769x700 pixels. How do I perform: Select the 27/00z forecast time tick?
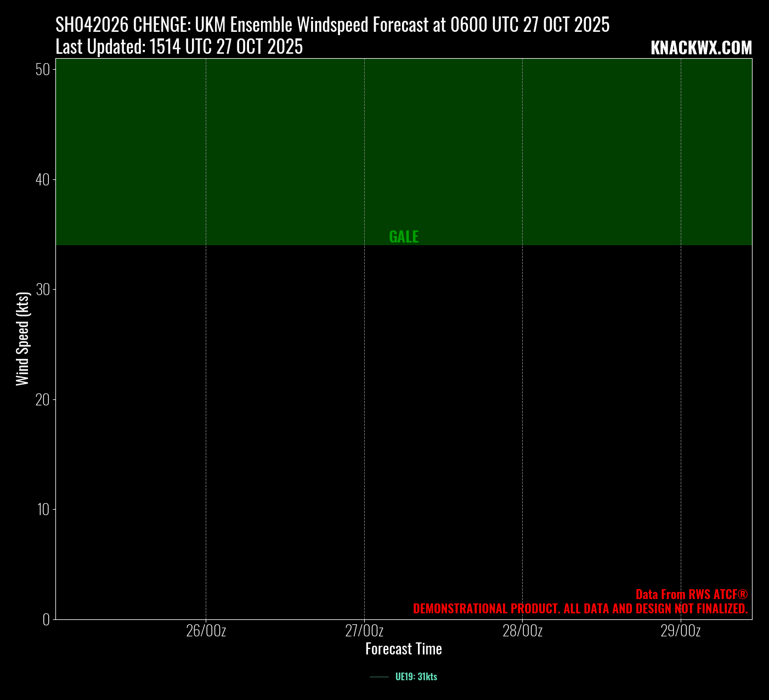pyautogui.click(x=364, y=631)
